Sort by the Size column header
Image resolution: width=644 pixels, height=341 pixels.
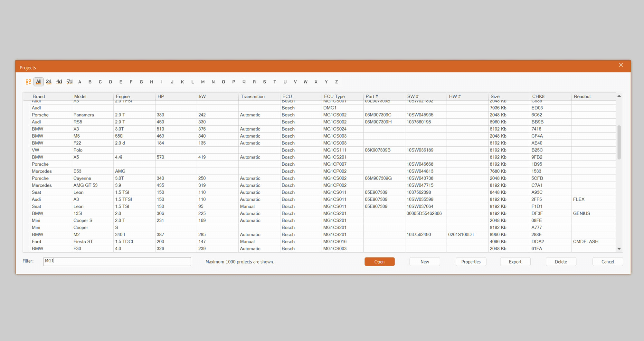[x=509, y=96]
